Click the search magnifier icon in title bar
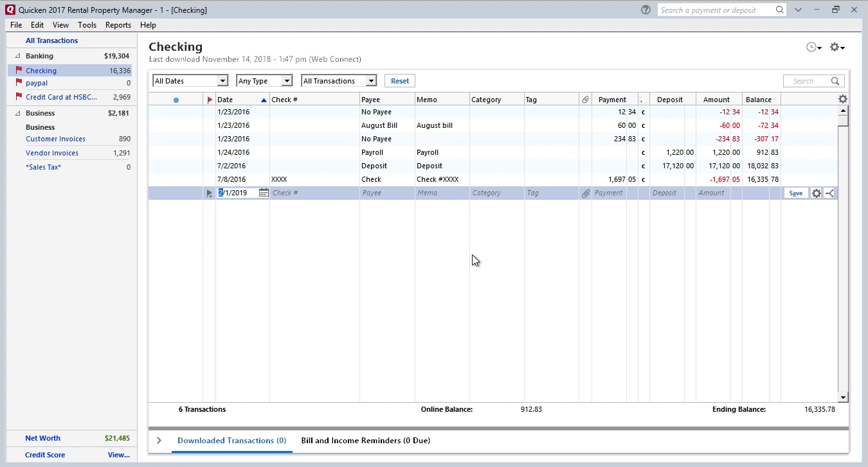The width and height of the screenshot is (868, 467). (780, 10)
